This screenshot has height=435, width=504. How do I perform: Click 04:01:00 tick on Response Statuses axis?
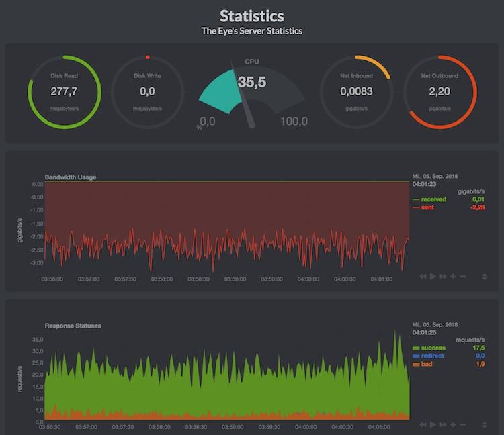[379, 427]
